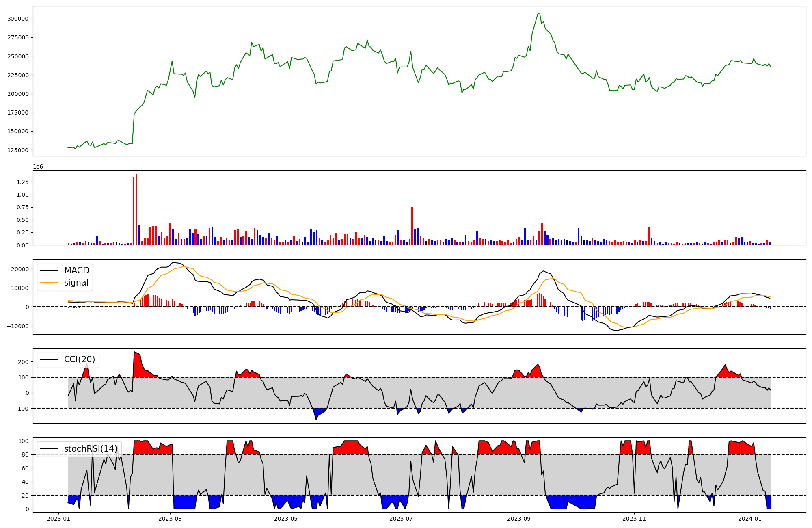Click the CCI(20) legend entry

click(79, 359)
